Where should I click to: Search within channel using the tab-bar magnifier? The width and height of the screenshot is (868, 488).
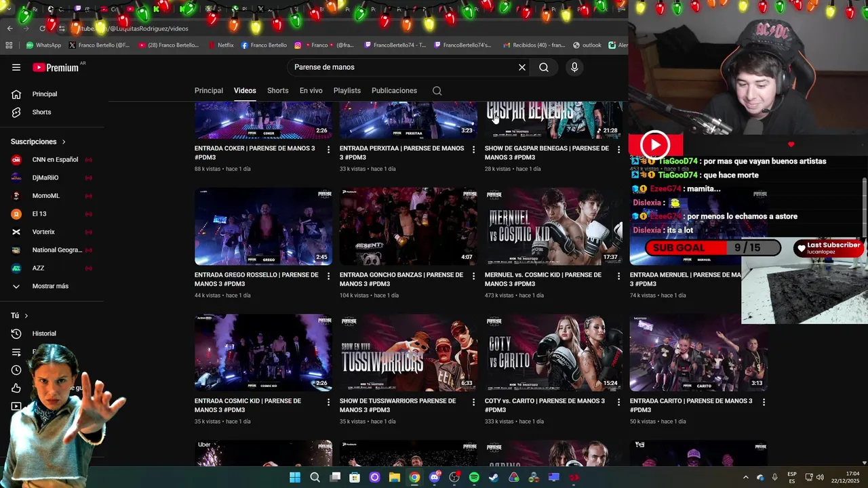(437, 91)
